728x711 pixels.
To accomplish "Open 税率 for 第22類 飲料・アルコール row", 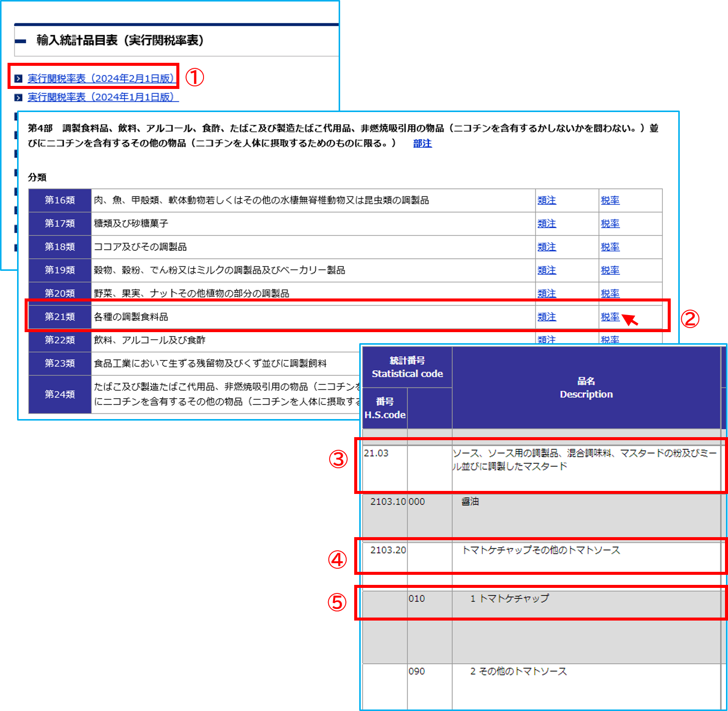I will [x=610, y=340].
